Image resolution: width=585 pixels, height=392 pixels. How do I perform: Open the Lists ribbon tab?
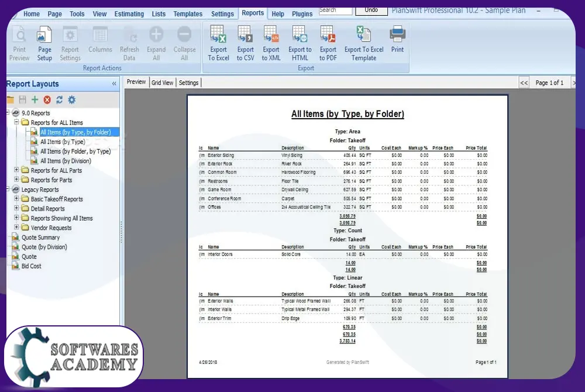159,14
